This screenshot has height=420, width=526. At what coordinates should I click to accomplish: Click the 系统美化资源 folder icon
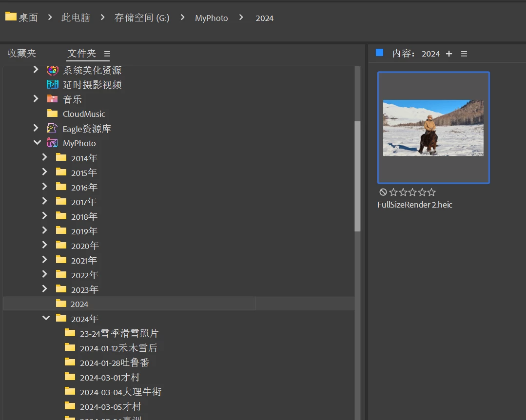click(x=52, y=70)
